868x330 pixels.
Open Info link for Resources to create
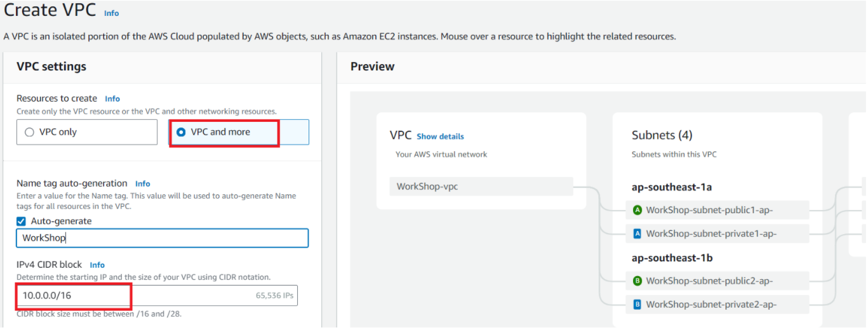click(112, 99)
